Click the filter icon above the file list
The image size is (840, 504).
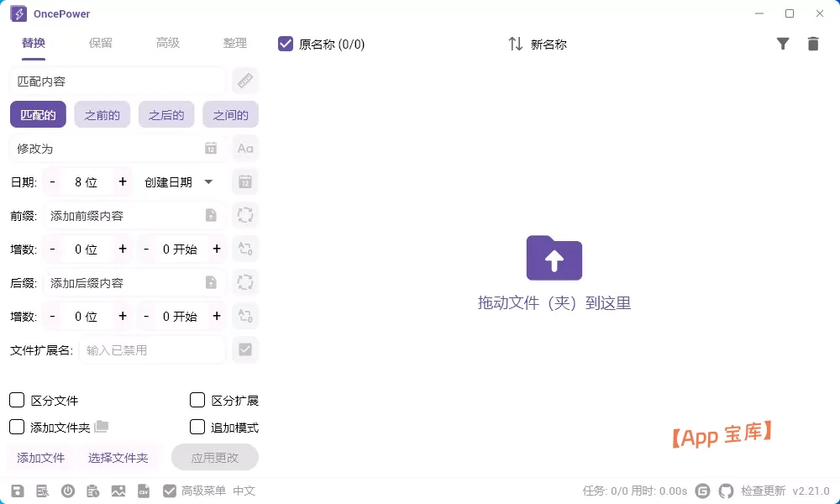(784, 43)
